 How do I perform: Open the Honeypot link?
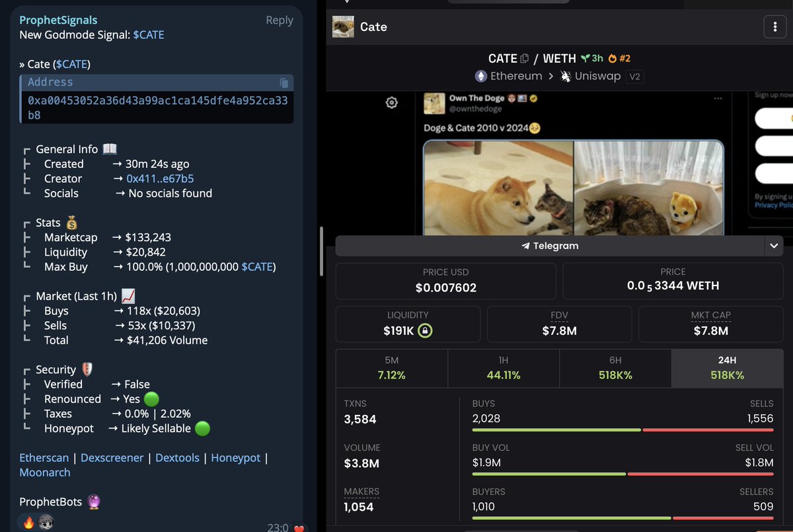pyautogui.click(x=236, y=457)
